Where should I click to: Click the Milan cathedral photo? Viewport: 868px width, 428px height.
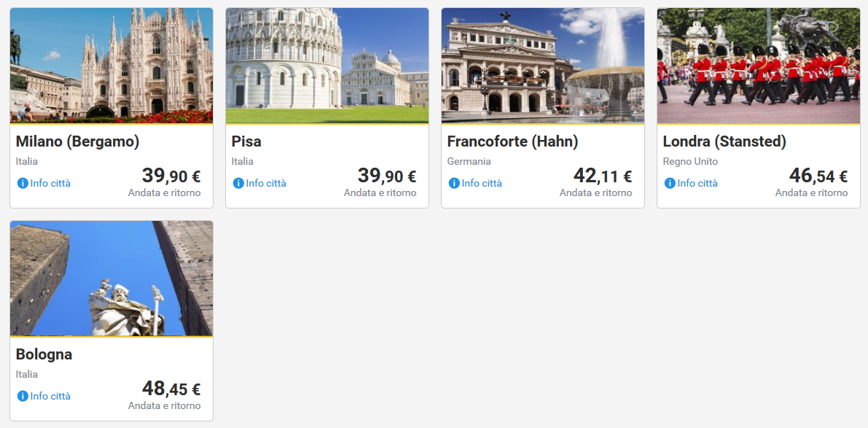pyautogui.click(x=112, y=66)
